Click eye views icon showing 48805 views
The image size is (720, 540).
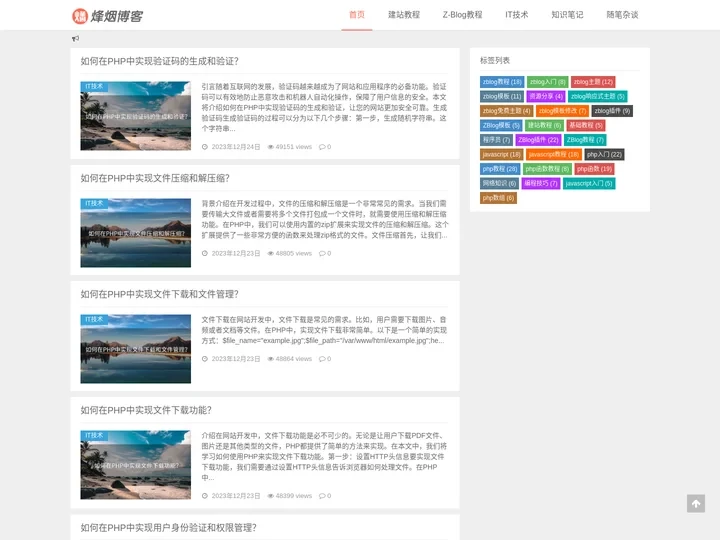271,253
